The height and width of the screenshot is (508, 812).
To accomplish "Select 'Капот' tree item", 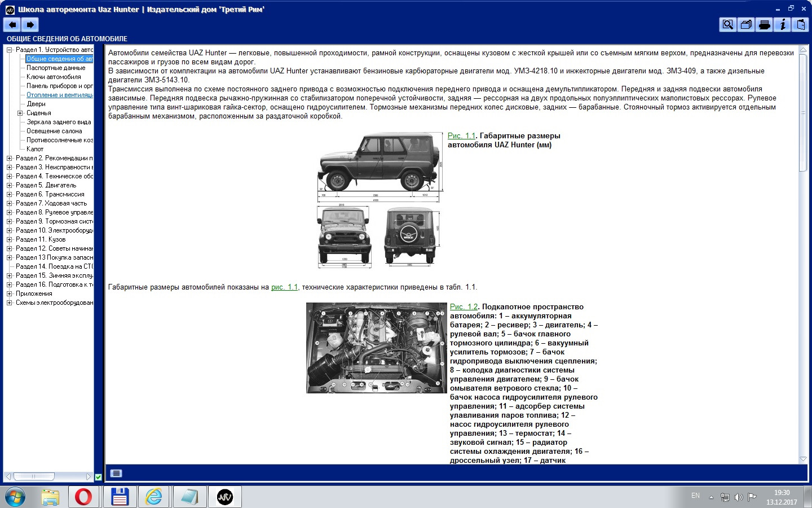I will pos(35,149).
